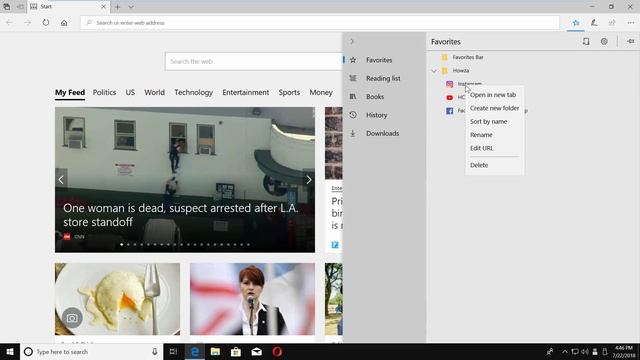Go to previous carousel slide arrow
This screenshot has width=640, height=360.
pyautogui.click(x=61, y=180)
